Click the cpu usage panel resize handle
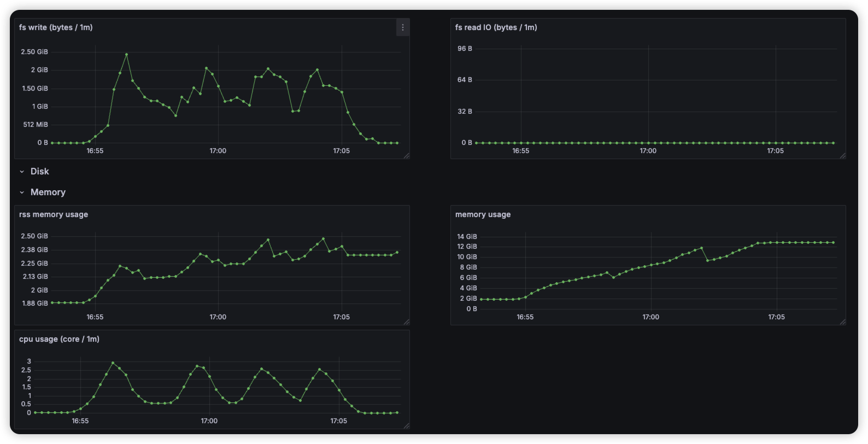The height and width of the screenshot is (444, 868). point(406,425)
